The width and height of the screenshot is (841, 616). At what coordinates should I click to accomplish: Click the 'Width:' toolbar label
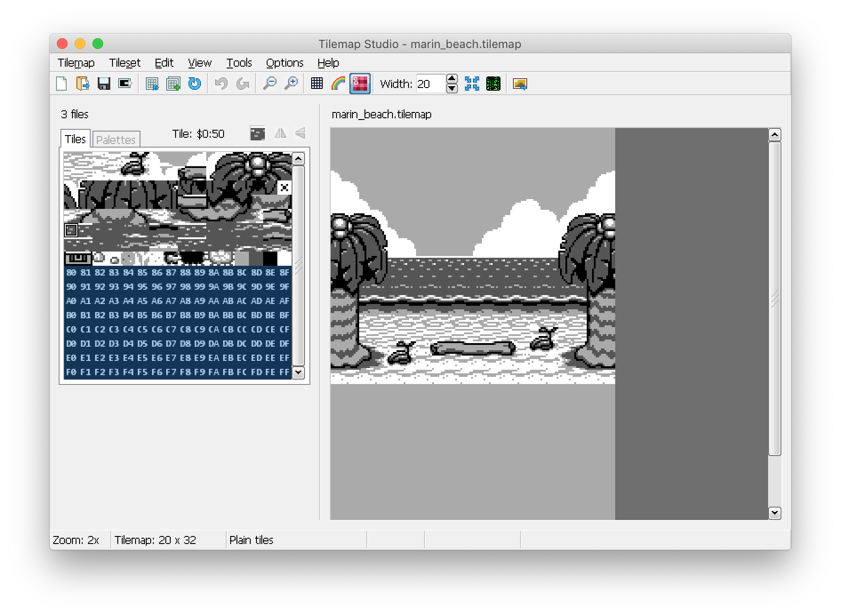click(396, 84)
